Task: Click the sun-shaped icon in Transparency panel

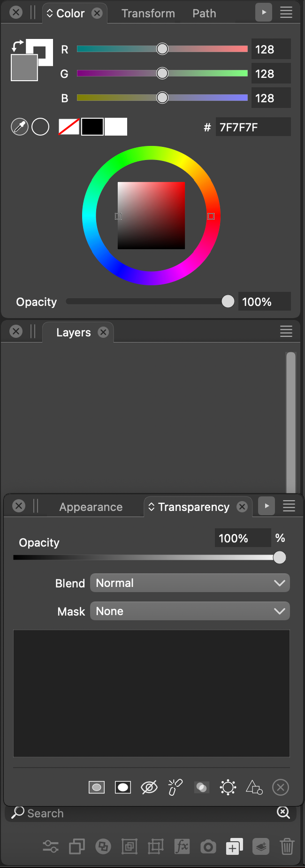Action: coord(228,787)
